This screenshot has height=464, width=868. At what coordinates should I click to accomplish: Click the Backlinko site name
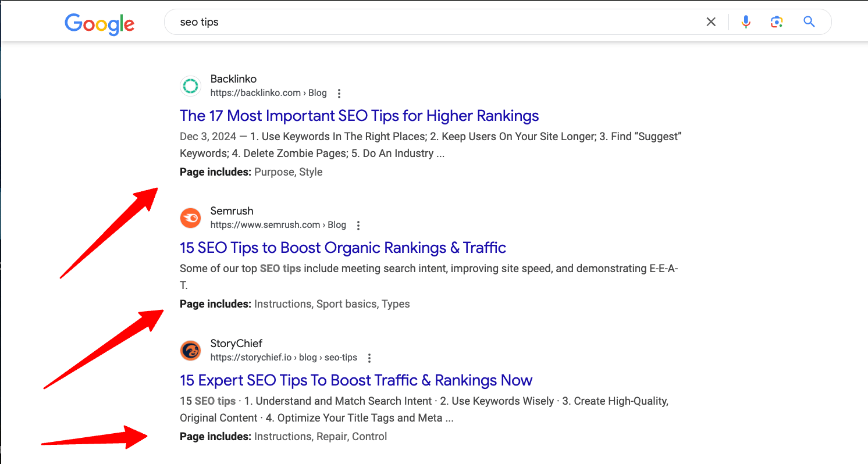click(233, 79)
